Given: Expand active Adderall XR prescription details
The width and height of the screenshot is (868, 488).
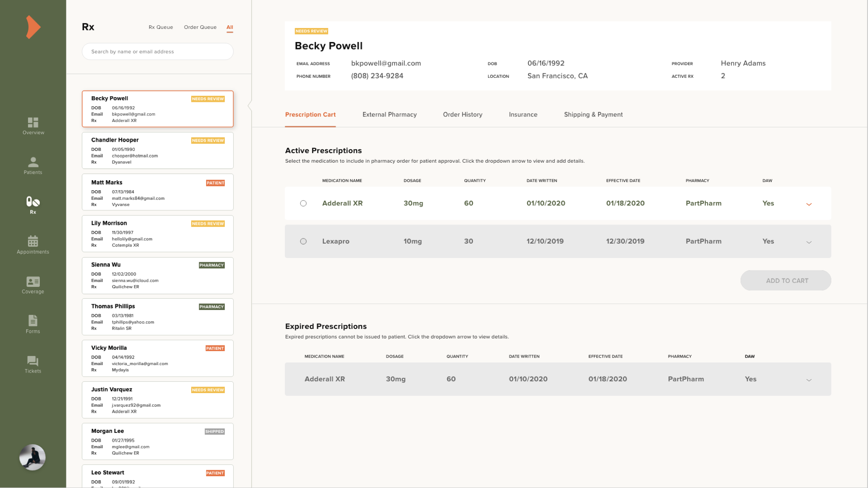Looking at the screenshot, I should point(809,204).
